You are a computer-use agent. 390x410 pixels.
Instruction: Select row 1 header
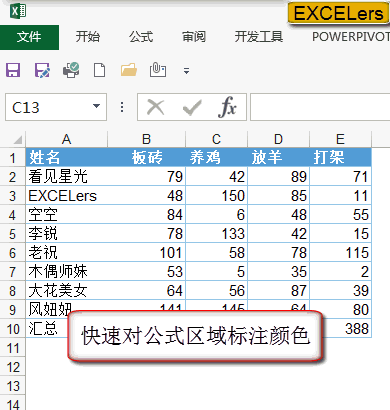(13, 158)
